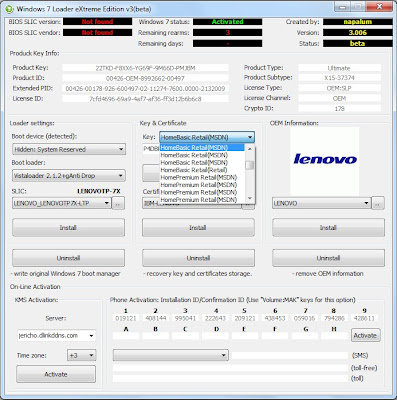The image size is (397, 400).
Task: Click the Product Key value field
Action: coord(145,68)
